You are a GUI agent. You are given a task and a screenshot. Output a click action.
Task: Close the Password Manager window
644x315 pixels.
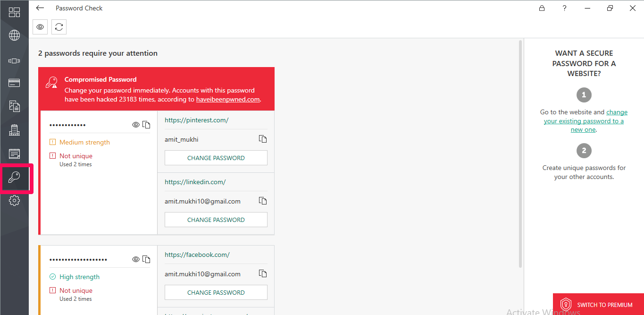coord(633,8)
